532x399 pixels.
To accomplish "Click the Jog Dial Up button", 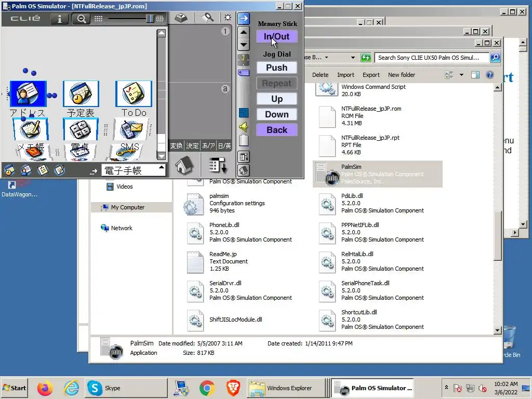I will coord(277,99).
